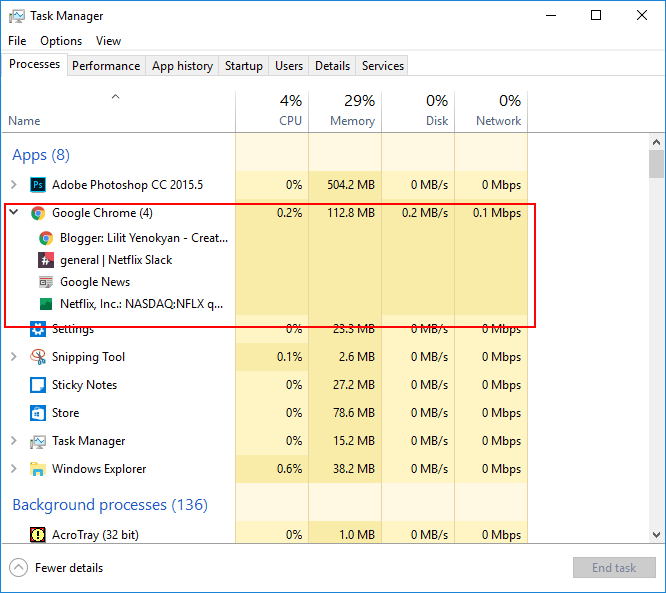Expand the Windows Explorer process group

[14, 469]
